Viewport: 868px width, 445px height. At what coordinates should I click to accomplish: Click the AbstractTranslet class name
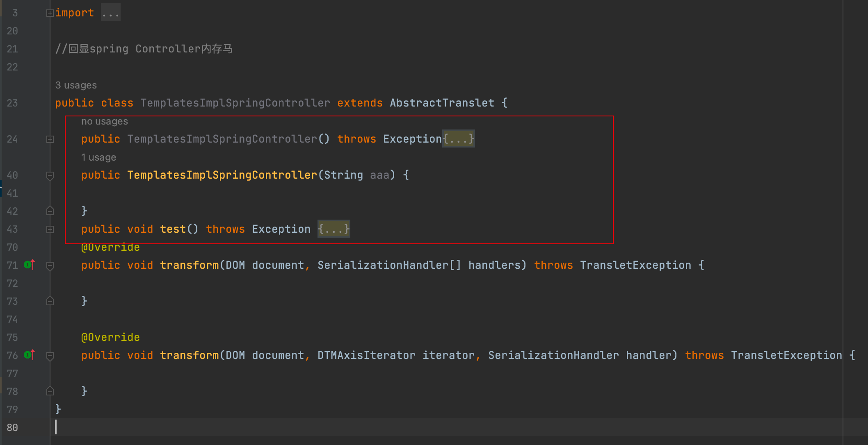[x=442, y=103]
